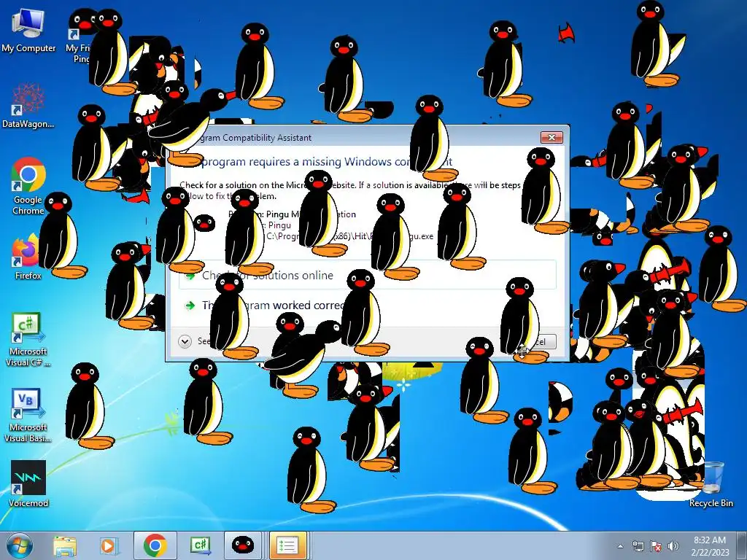The image size is (747, 560).
Task: Open the Action Center flag tray icon
Action: click(656, 546)
